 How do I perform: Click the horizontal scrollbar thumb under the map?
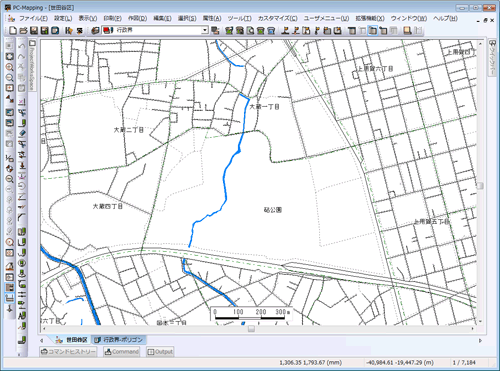[x=252, y=329]
